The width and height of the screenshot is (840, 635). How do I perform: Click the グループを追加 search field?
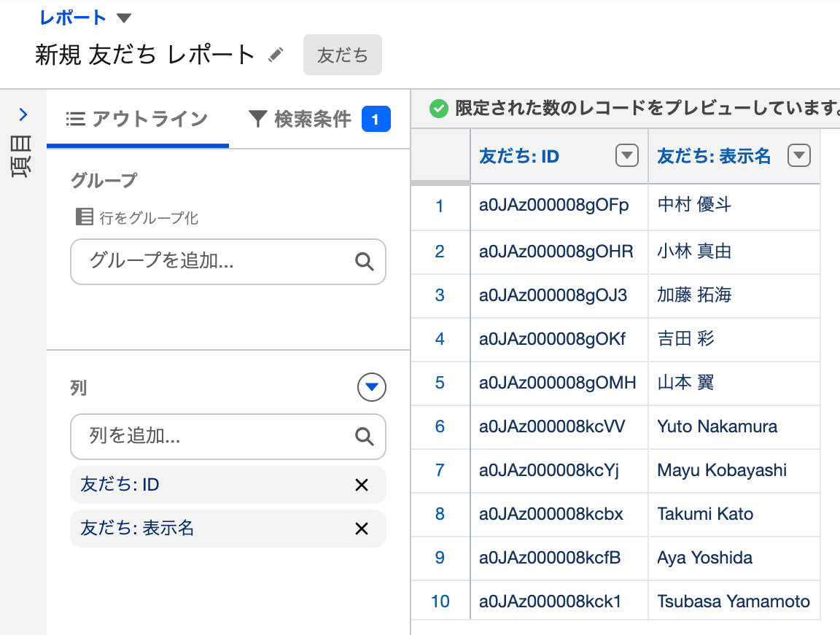pos(227,261)
